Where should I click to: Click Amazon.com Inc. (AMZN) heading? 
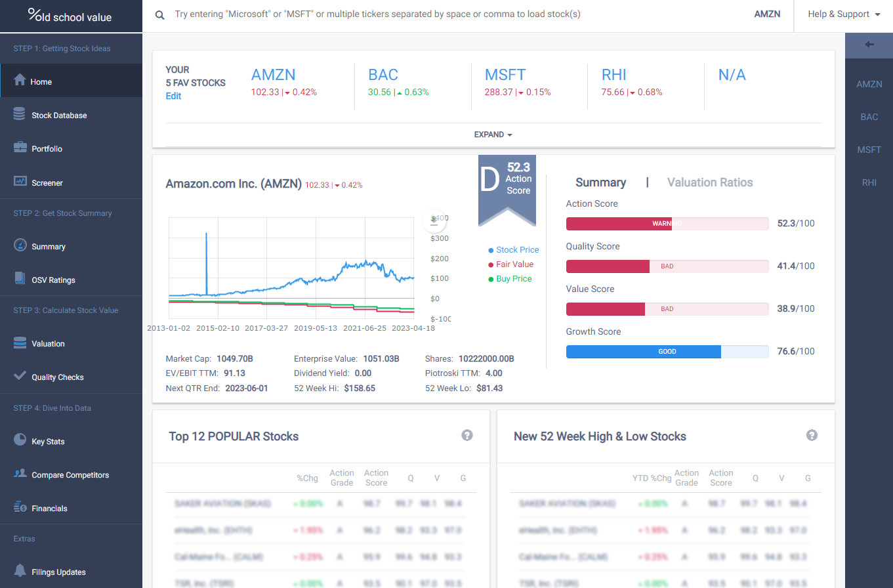[234, 184]
